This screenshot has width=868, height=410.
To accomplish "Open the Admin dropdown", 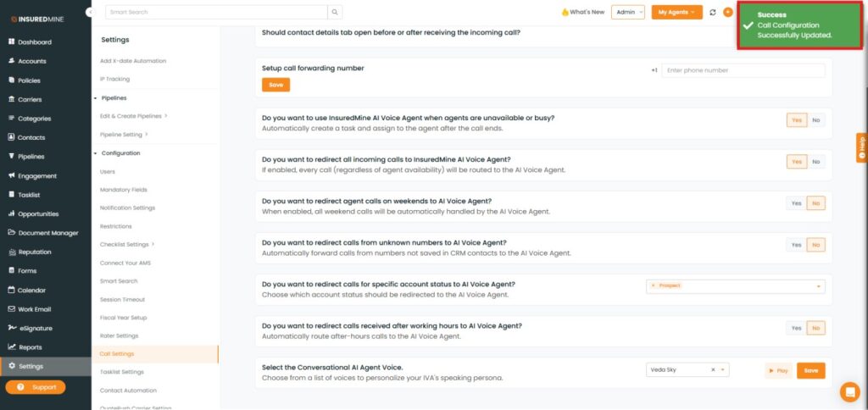I will click(x=628, y=12).
